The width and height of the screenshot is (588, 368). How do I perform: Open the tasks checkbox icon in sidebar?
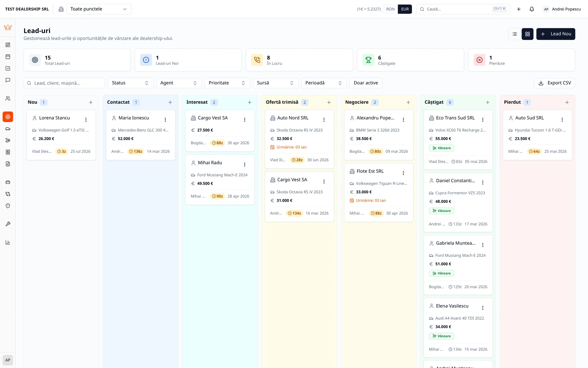(8, 68)
